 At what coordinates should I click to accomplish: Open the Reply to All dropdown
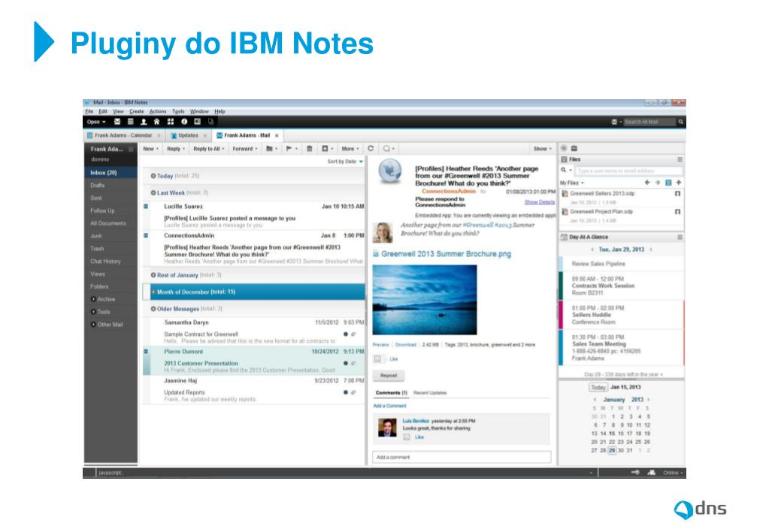click(x=209, y=149)
